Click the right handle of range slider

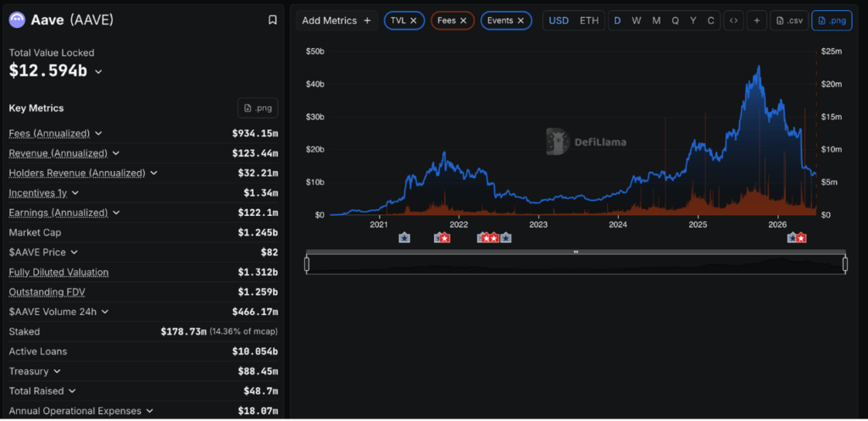pos(845,264)
